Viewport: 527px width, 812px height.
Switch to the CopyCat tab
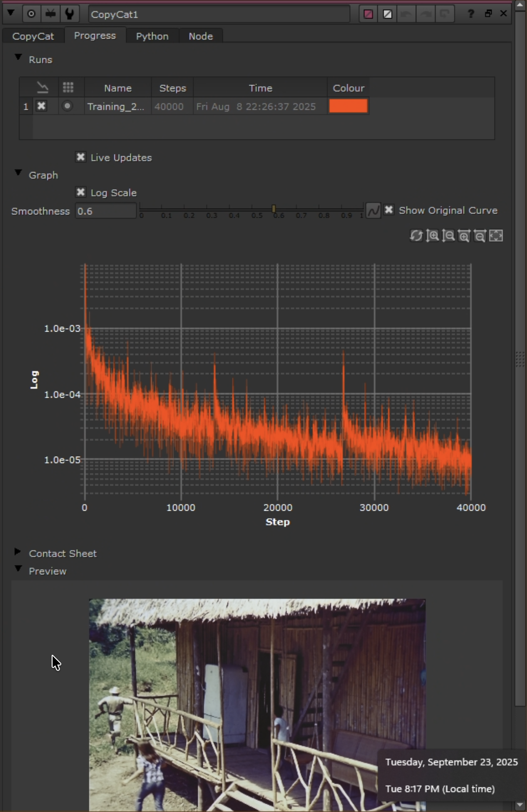(x=33, y=36)
